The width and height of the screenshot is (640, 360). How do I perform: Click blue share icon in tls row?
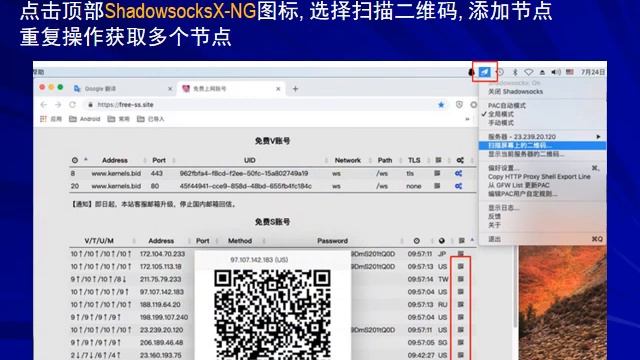point(459,173)
